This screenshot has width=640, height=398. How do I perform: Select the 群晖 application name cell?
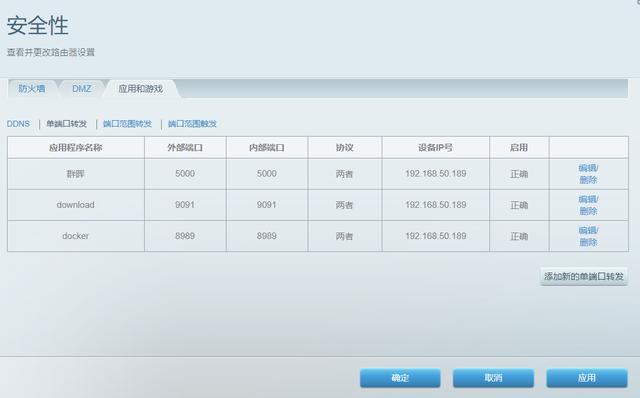76,174
